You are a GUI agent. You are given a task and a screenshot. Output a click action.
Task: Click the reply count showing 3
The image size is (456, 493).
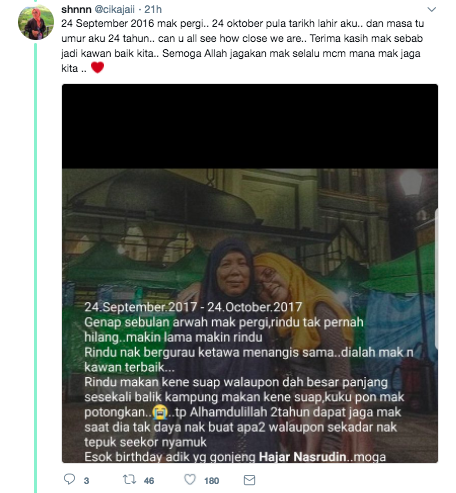(86, 481)
